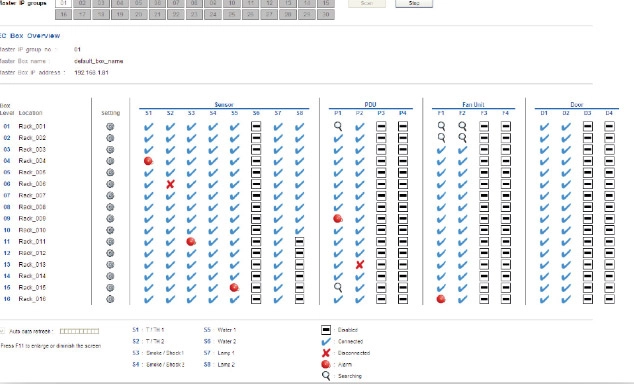Click the F2 searching magnifier on Rack_002
634x384 pixels.
click(463, 138)
